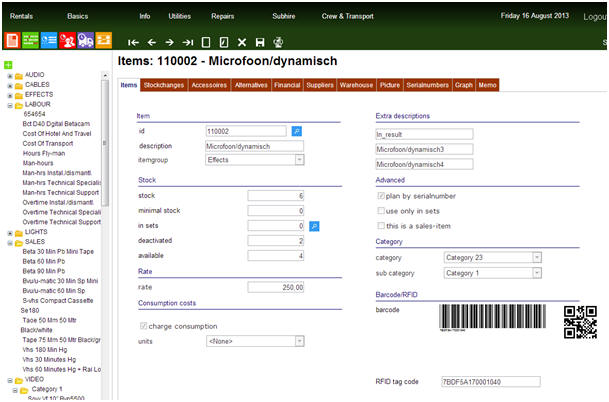Click the tree panel scrollbar up arrow

[105, 75]
